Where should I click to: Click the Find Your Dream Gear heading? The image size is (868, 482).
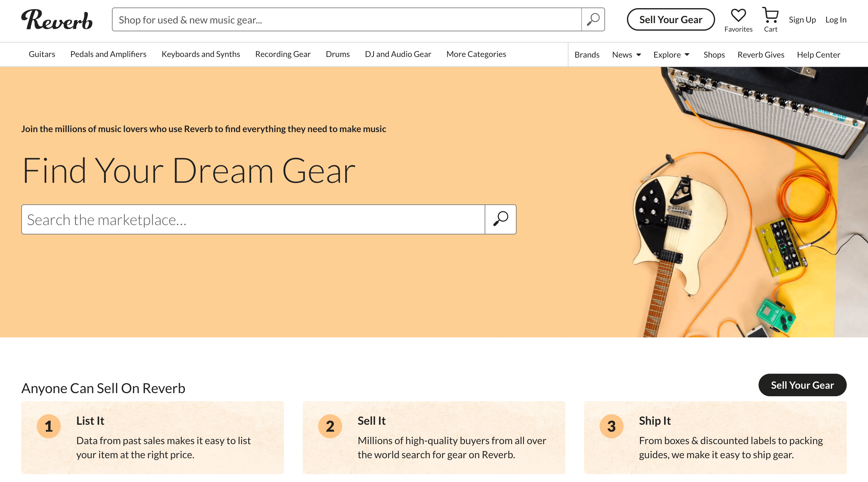pos(189,171)
